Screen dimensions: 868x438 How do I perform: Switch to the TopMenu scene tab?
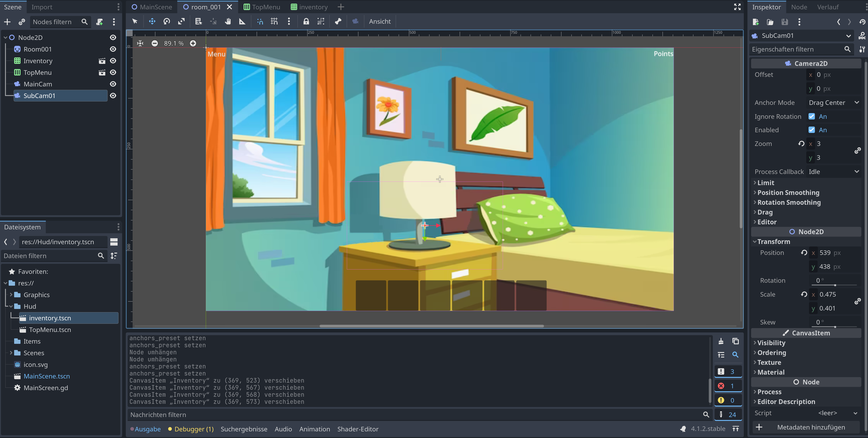(262, 7)
